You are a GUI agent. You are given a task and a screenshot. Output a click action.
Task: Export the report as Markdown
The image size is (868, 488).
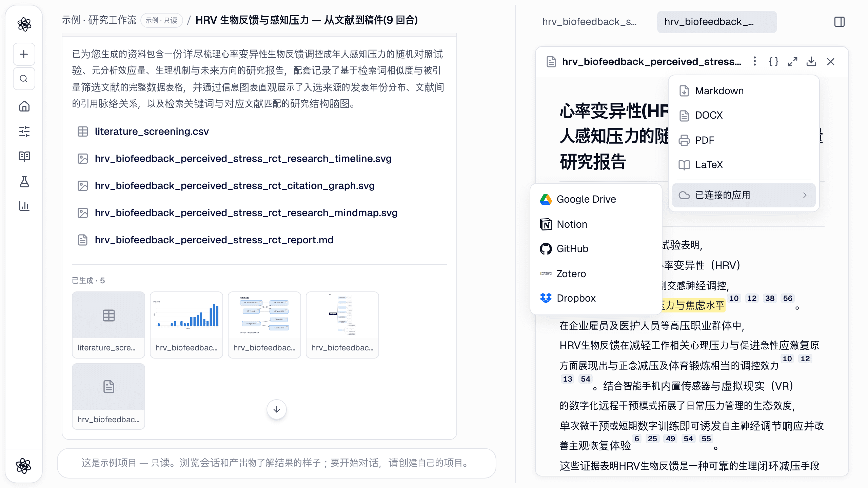pyautogui.click(x=744, y=91)
